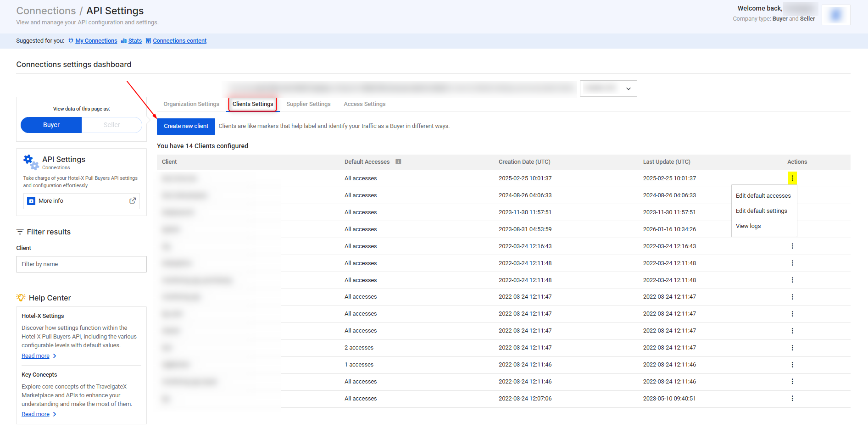Open the Access Settings tab

[x=364, y=104]
